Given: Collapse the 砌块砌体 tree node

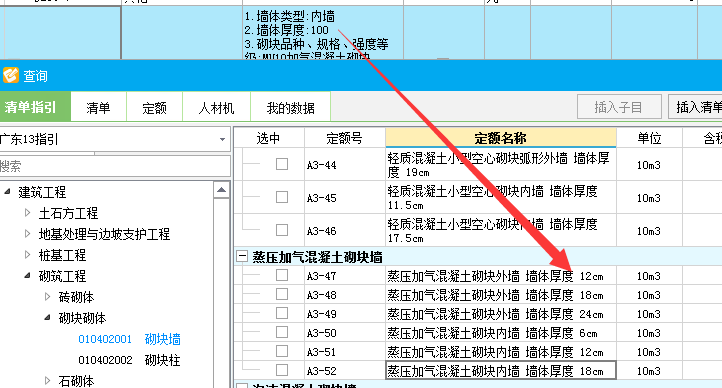Looking at the screenshot, I should click(47, 318).
